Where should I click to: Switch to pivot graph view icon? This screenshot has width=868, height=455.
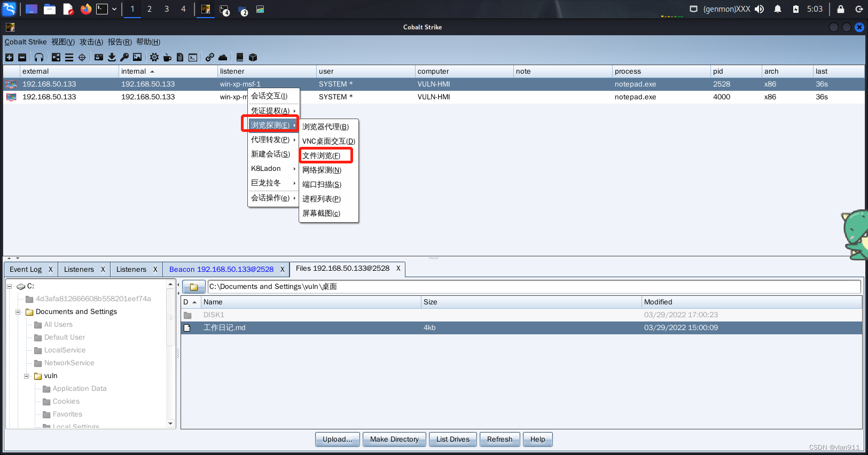point(56,57)
